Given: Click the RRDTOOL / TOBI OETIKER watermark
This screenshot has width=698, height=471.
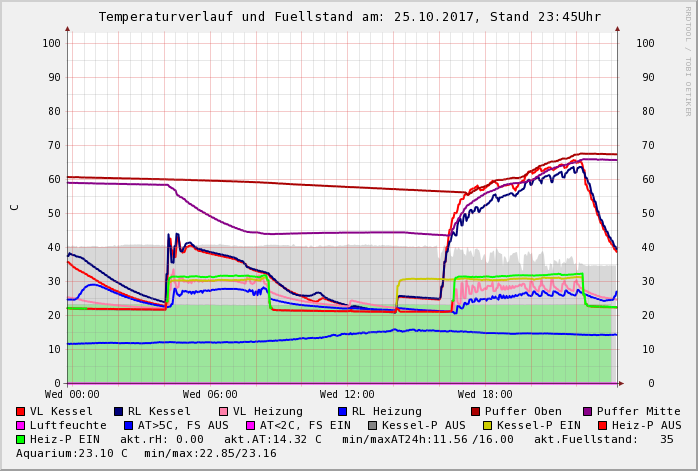Looking at the screenshot, I should (687, 60).
